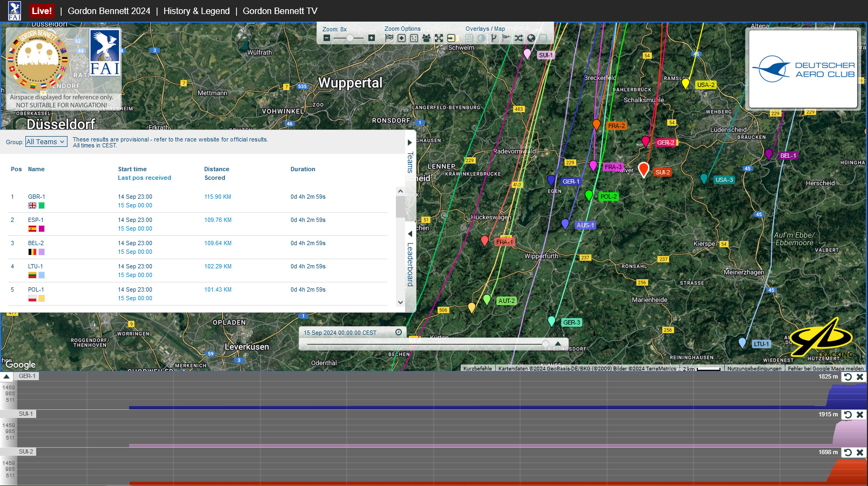Reset the GER-1 altitude graph
Viewport: 868px width, 486px height.
pos(848,377)
